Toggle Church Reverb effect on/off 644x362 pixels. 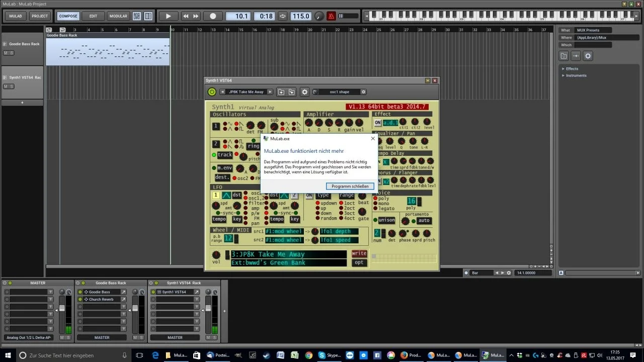coord(80,300)
